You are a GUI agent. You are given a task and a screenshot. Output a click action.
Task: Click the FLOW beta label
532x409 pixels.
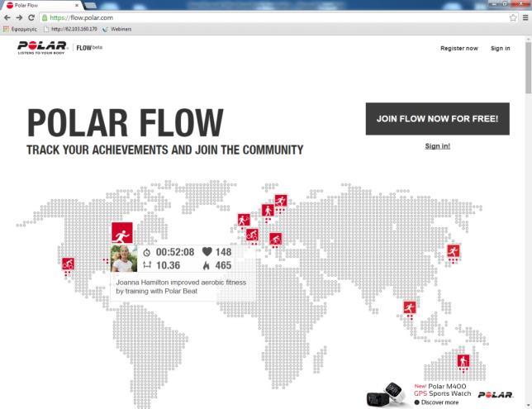(89, 48)
